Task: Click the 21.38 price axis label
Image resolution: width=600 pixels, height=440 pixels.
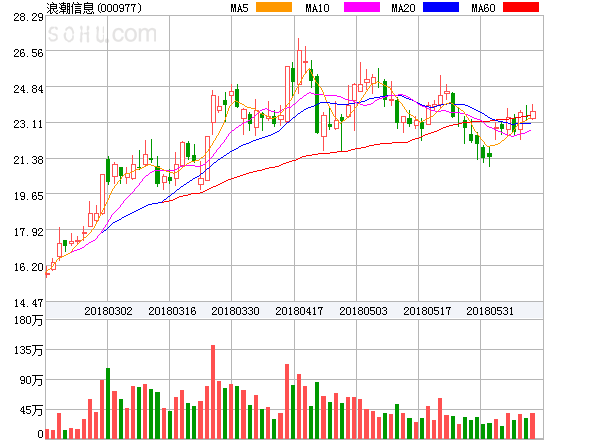Action: pyautogui.click(x=28, y=160)
